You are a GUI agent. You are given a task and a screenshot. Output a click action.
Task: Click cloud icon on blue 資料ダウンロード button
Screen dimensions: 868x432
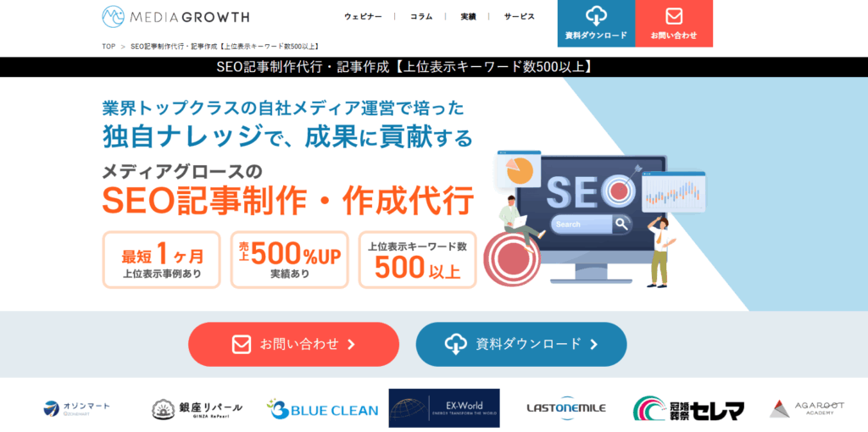coord(454,345)
